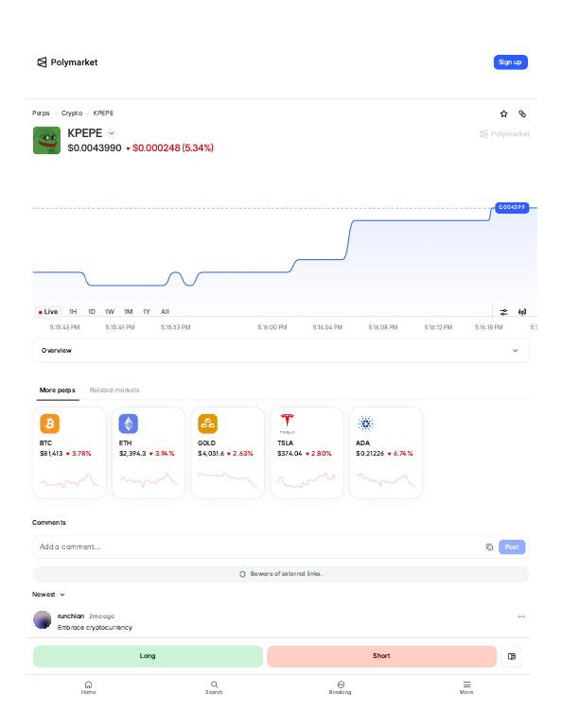Click the $81,413 BTC price

coord(51,454)
